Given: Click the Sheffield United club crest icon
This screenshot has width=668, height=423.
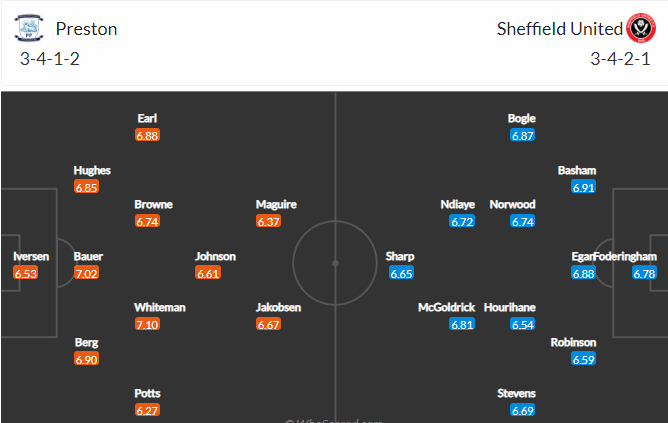Looking at the screenshot, I should coord(640,27).
